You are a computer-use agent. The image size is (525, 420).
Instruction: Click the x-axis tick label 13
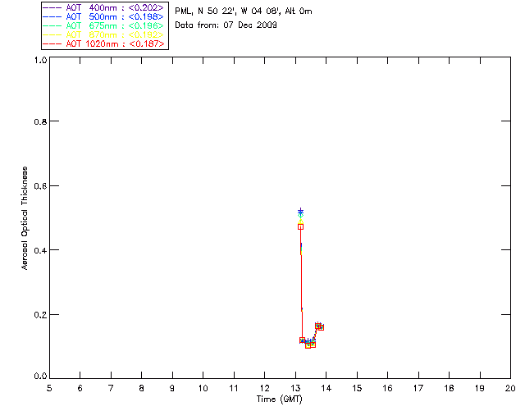[295, 388]
